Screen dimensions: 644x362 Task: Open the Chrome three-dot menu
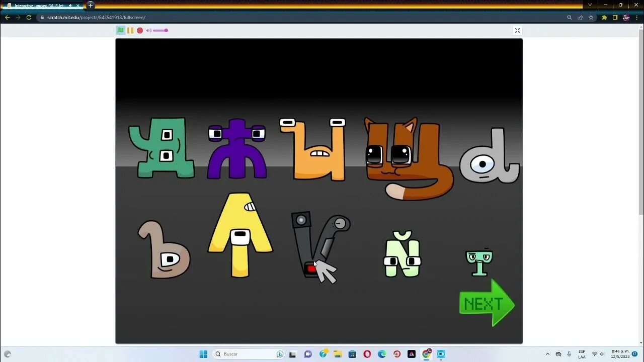pos(637,18)
